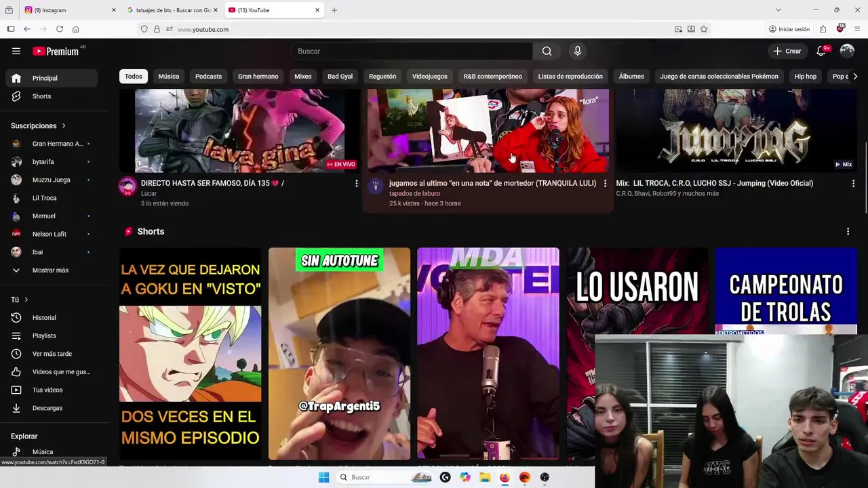Select the Gran hermano filter chip
The width and height of the screenshot is (868, 488).
coord(258,77)
